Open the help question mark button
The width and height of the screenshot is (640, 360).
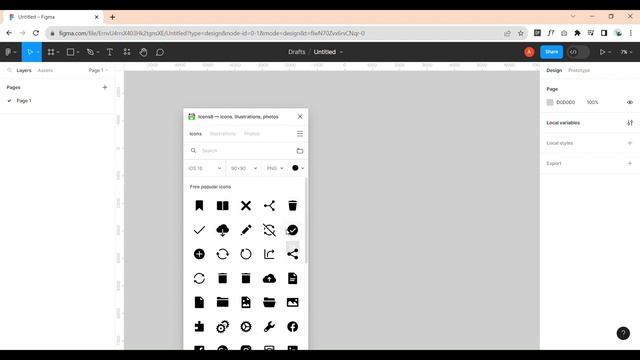point(623,333)
